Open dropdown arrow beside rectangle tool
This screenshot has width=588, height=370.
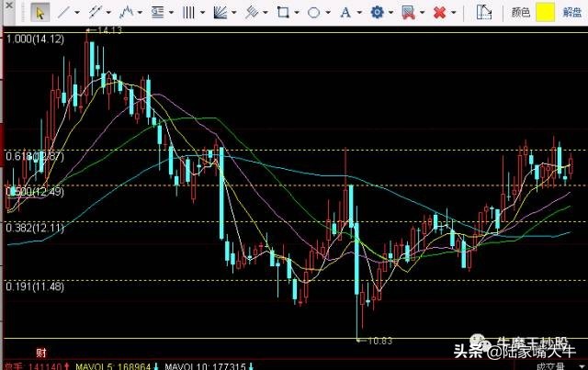click(x=297, y=12)
